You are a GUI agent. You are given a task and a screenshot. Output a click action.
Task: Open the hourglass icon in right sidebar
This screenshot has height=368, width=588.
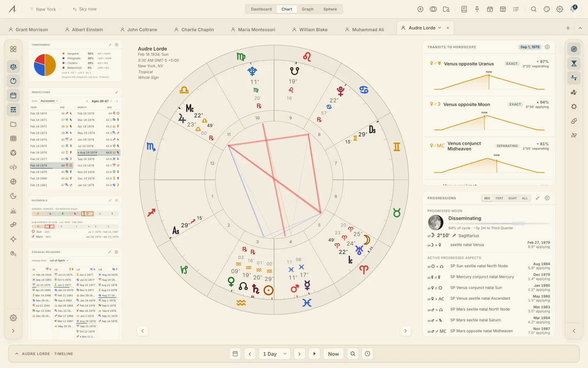click(574, 63)
